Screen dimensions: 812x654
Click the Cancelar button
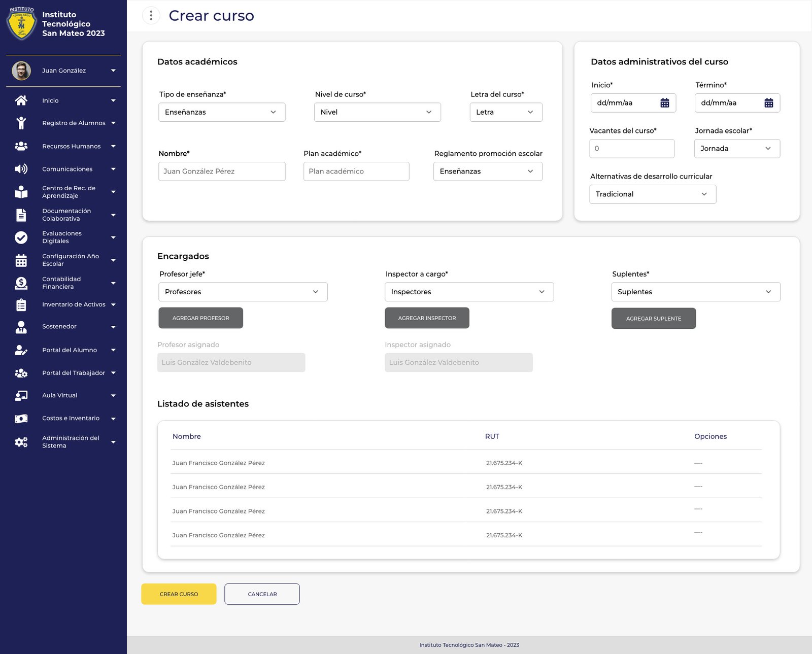262,594
